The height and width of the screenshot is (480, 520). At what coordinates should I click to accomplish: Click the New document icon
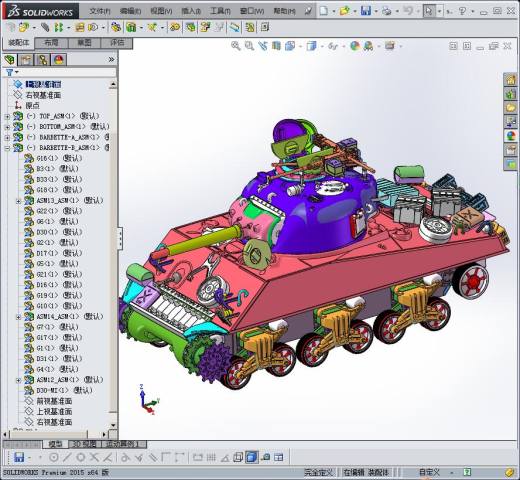323,11
